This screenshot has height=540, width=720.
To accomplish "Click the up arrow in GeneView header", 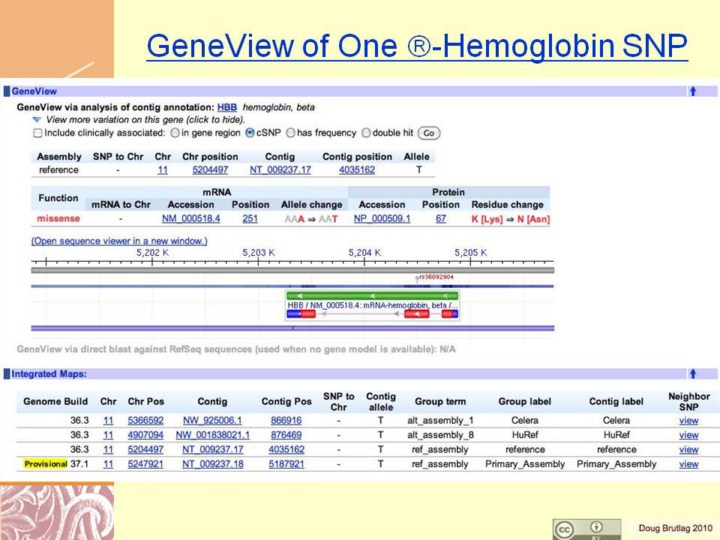I will coord(691,91).
